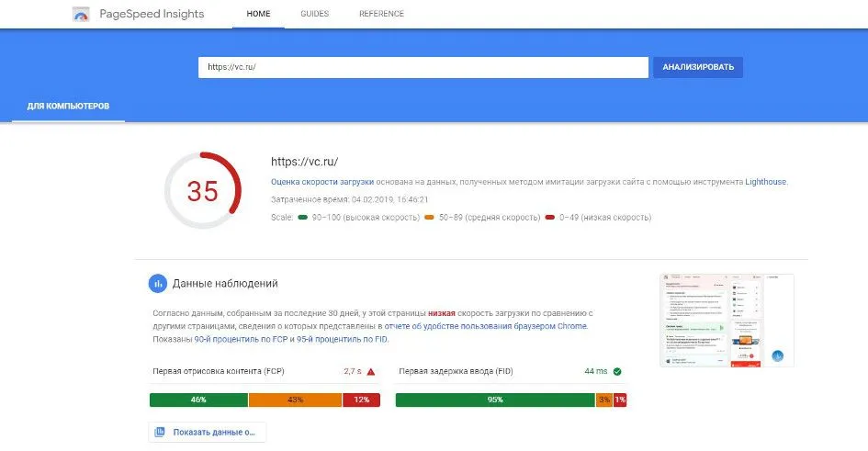Click the FCP orange 43% bar segment

pyautogui.click(x=295, y=400)
